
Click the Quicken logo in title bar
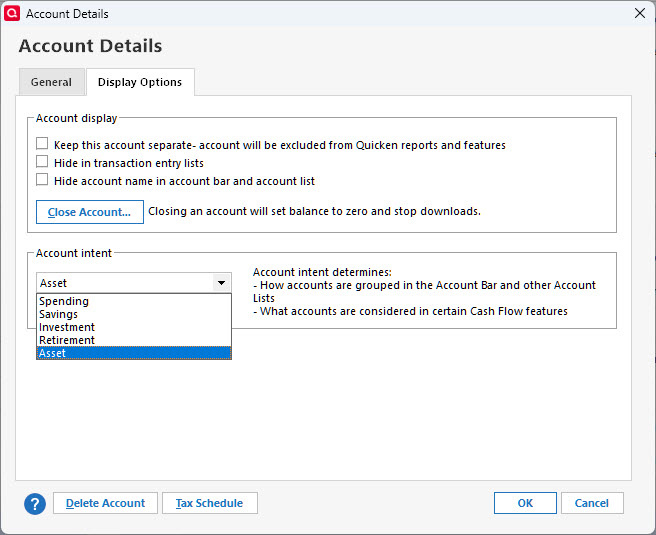tap(13, 13)
